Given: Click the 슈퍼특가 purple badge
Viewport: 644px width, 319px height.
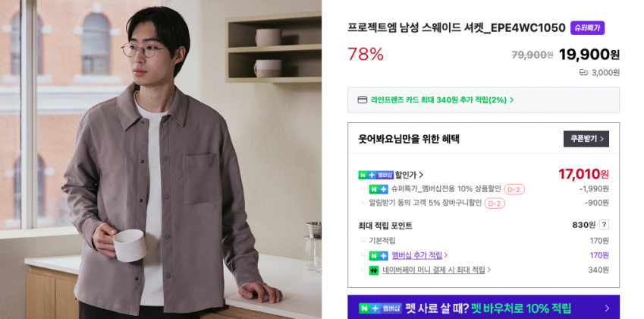Looking at the screenshot, I should pyautogui.click(x=587, y=28).
